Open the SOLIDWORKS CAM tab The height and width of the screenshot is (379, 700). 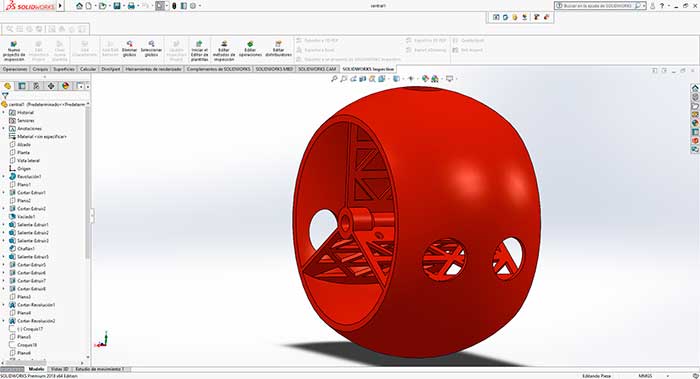[317, 69]
